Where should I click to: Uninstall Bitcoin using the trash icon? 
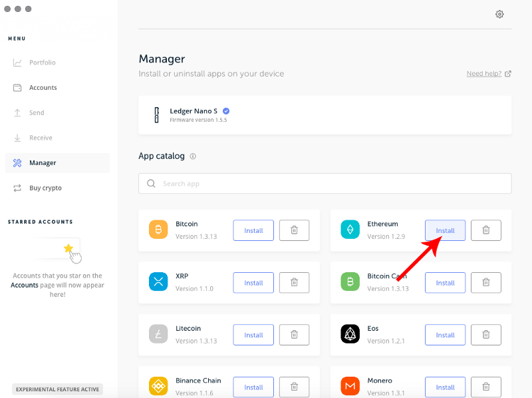[294, 230]
